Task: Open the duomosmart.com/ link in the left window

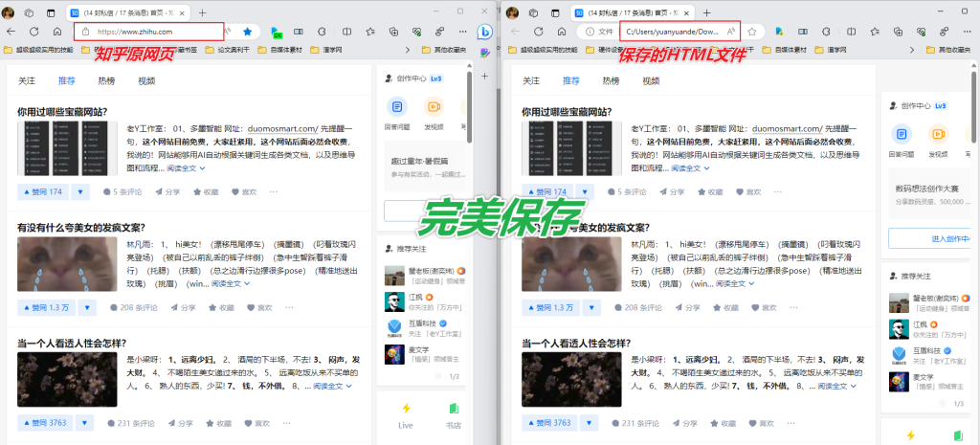Action: click(x=283, y=129)
